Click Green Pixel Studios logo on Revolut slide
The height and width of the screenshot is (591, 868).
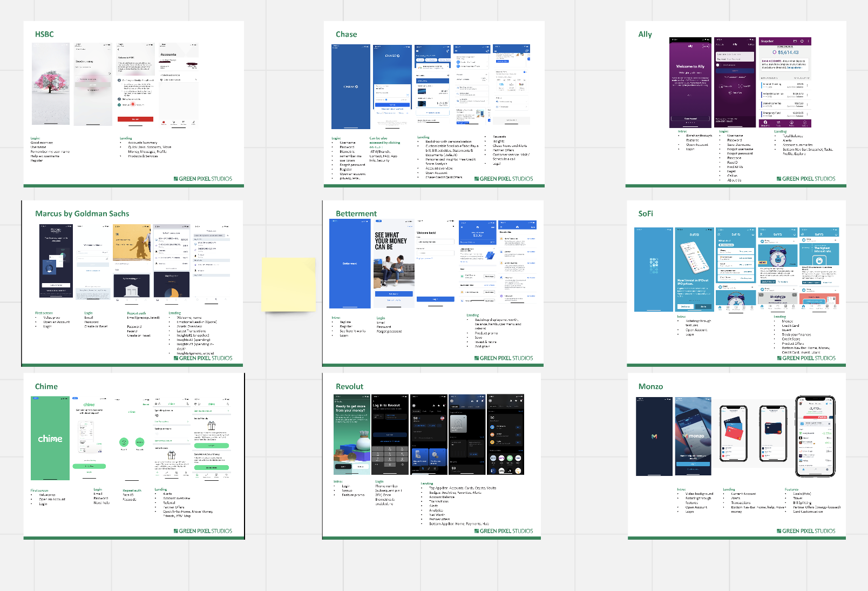pos(504,531)
